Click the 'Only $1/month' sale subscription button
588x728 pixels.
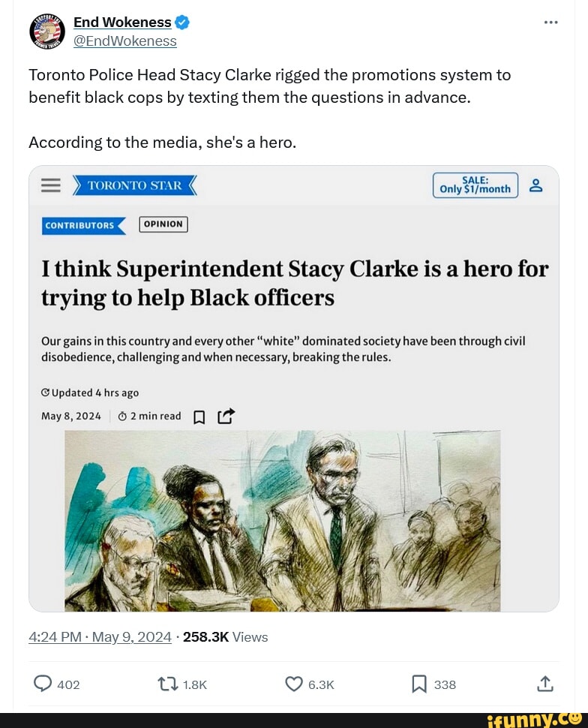pos(474,185)
